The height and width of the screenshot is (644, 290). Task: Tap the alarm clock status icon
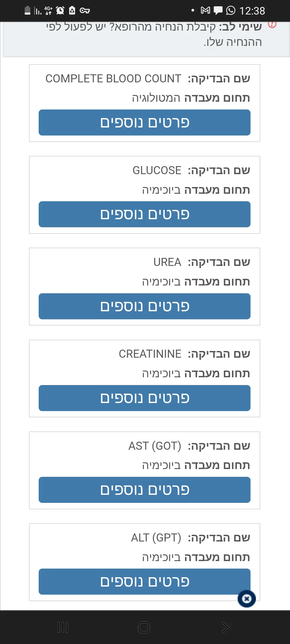click(x=60, y=11)
